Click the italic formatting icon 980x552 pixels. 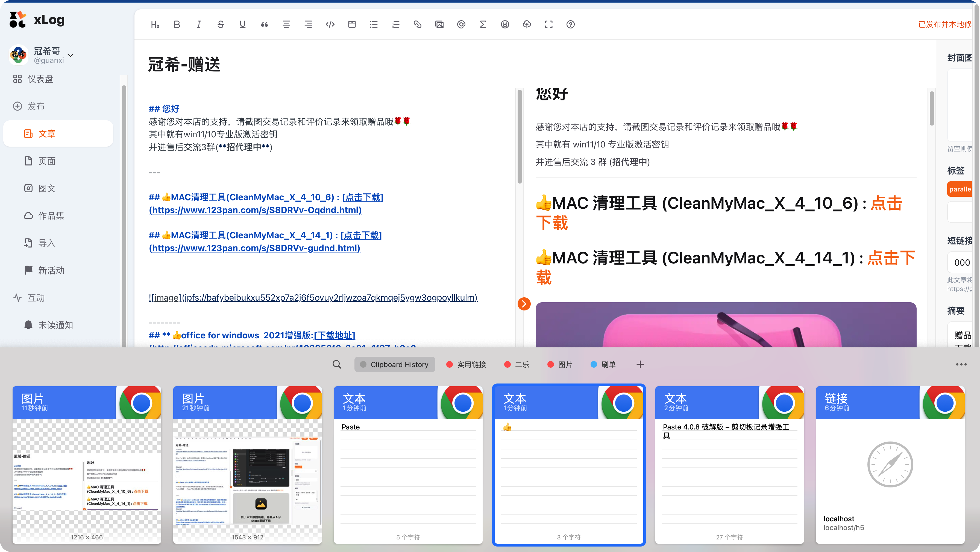[199, 24]
